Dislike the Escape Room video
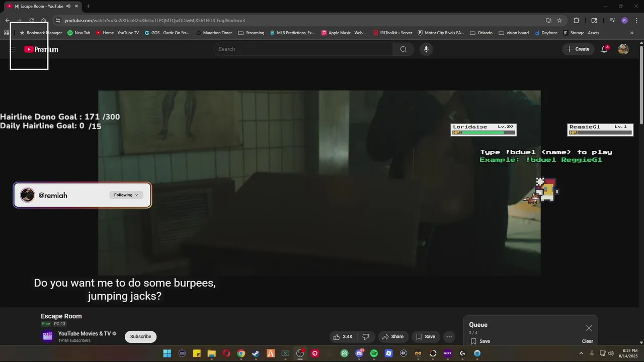 click(366, 337)
